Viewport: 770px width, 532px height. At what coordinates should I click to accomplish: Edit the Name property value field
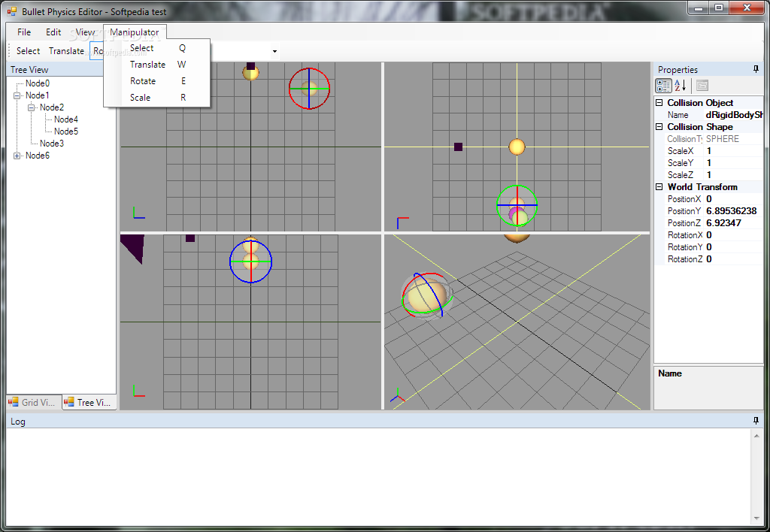click(x=734, y=115)
